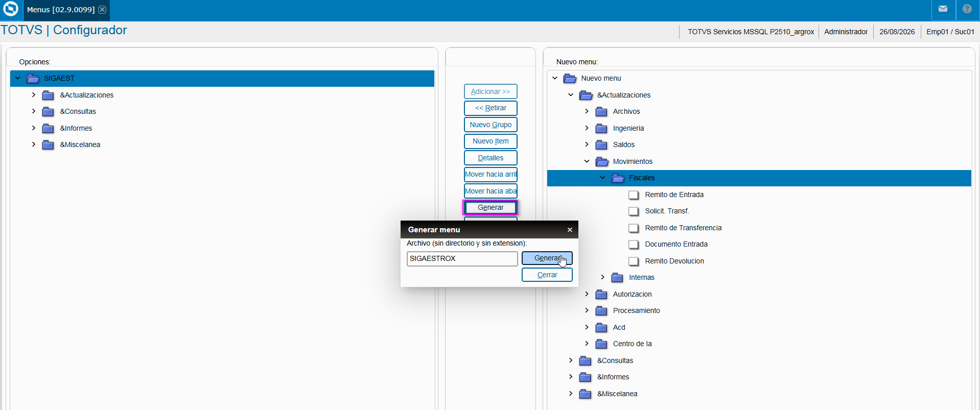This screenshot has width=980, height=410.
Task: Click the TOTVS logo icon
Action: click(x=11, y=9)
